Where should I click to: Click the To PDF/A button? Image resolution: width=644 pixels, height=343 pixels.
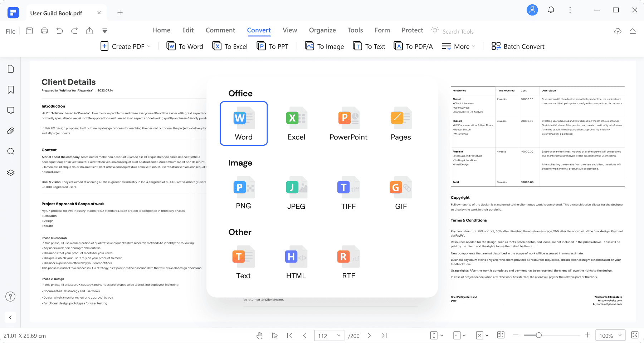click(x=413, y=46)
